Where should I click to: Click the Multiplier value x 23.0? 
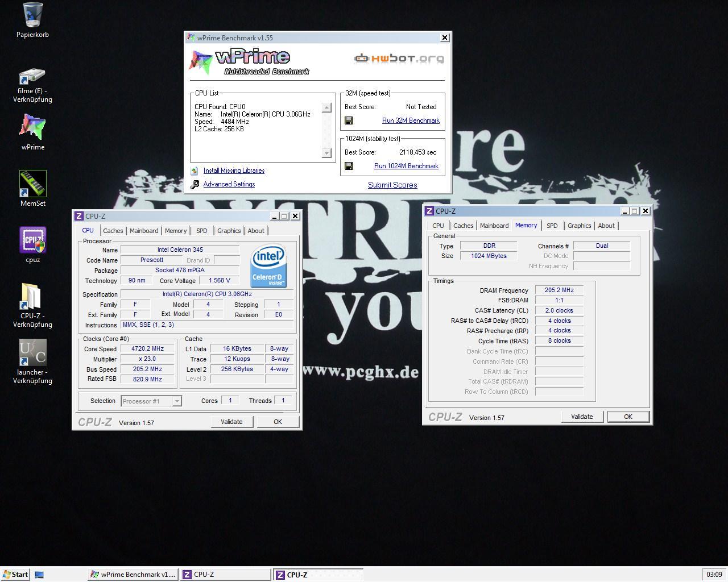148,359
